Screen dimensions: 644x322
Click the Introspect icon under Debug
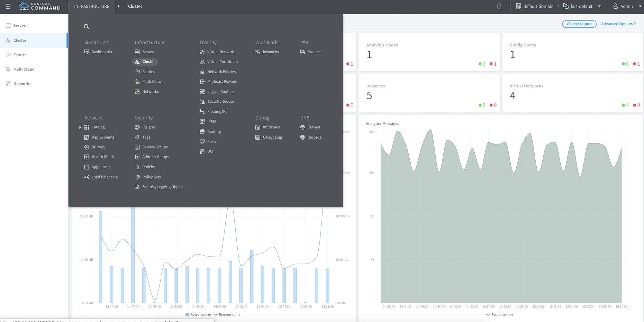258,127
